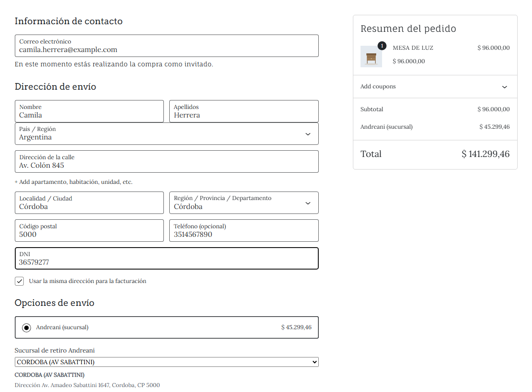This screenshot has height=392, width=532.
Task: Click the branch address line for Av. Amadeo Sabattini
Action: pyautogui.click(x=87, y=385)
